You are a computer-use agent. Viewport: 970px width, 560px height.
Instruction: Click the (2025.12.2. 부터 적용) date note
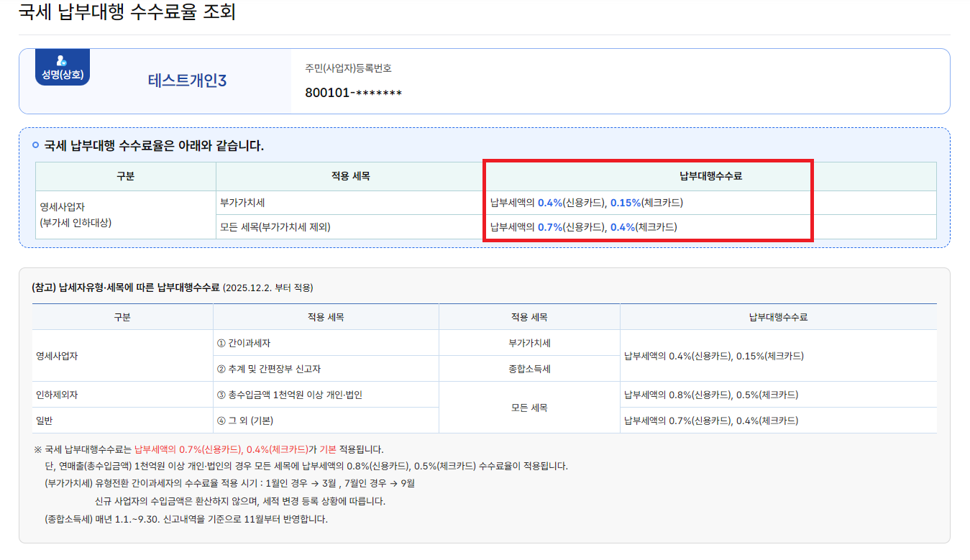(268, 288)
